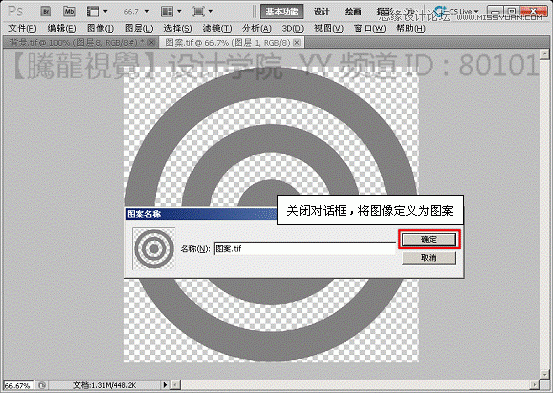Open the view extras dropdown
This screenshot has height=393, width=553.
[97, 12]
